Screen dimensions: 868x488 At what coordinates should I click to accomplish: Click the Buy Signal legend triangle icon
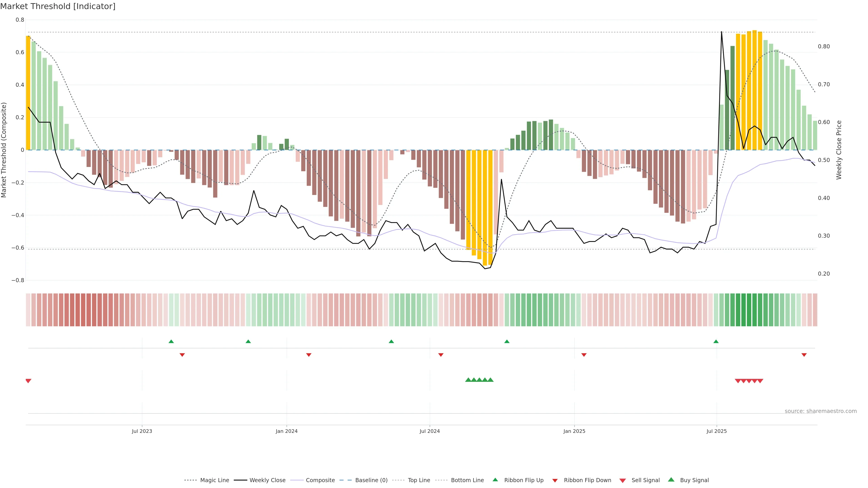[671, 480]
